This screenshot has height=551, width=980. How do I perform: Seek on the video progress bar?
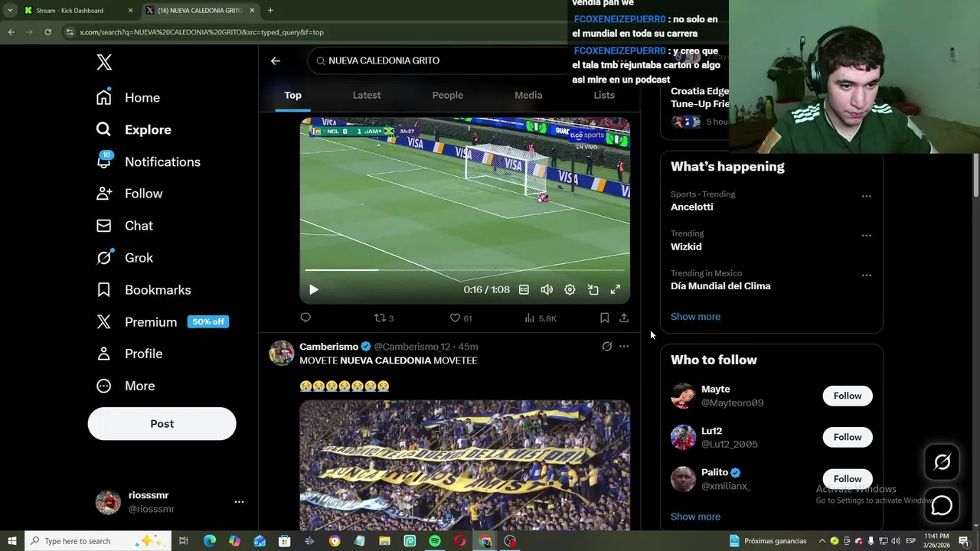(x=465, y=270)
